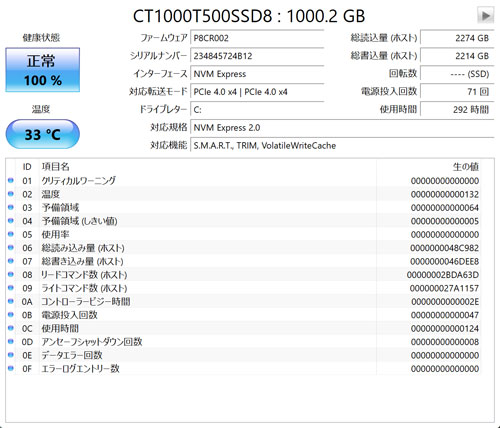Screen dimensions: 500x428
Task: Select the 使用率 attribute name
Action: (x=55, y=234)
